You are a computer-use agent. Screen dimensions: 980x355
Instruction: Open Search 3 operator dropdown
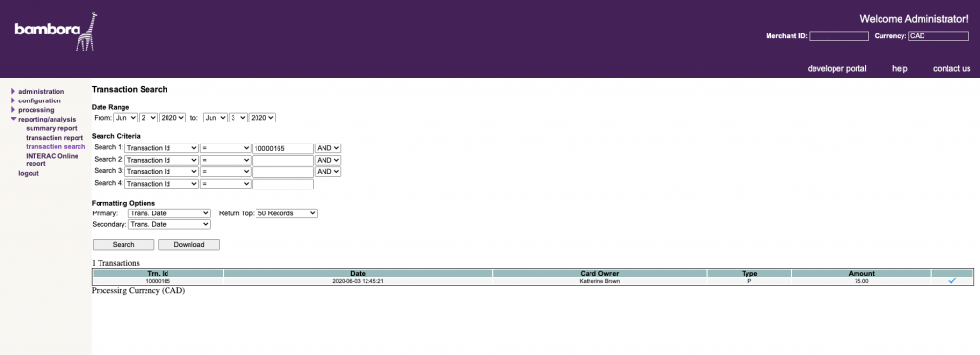coord(226,172)
